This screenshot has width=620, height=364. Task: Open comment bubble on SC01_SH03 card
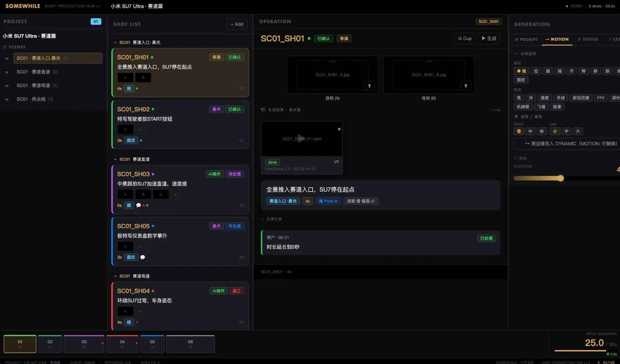pos(139,205)
